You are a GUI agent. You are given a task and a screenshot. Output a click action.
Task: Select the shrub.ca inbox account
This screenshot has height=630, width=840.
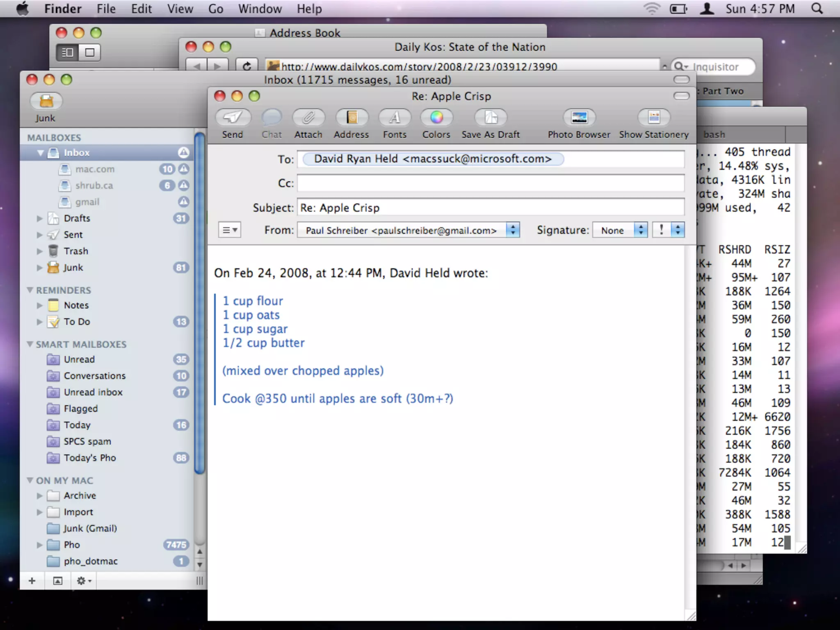(x=107, y=185)
